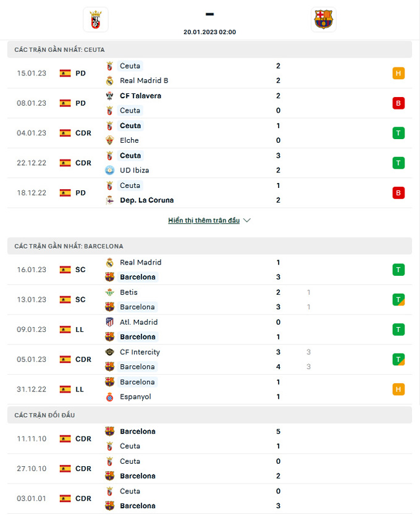420x515 pixels.
Task: Expand more matches with chevron arrow
Action: [x=247, y=220]
